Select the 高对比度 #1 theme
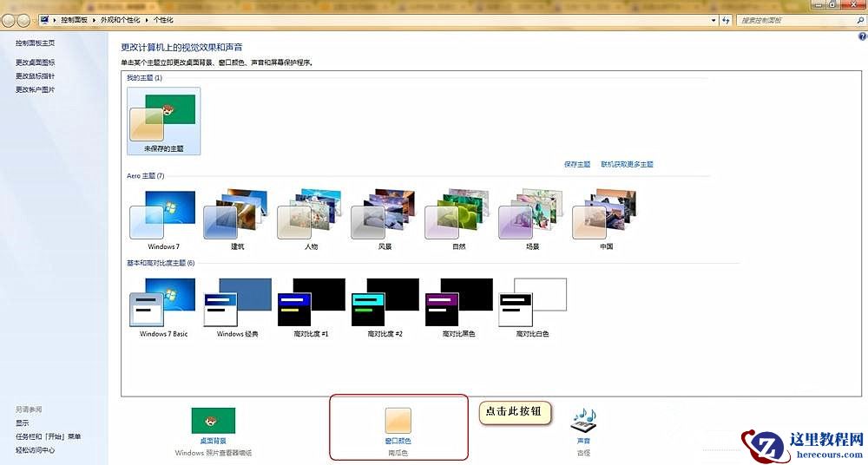Image resolution: width=868 pixels, height=465 pixels. click(311, 307)
